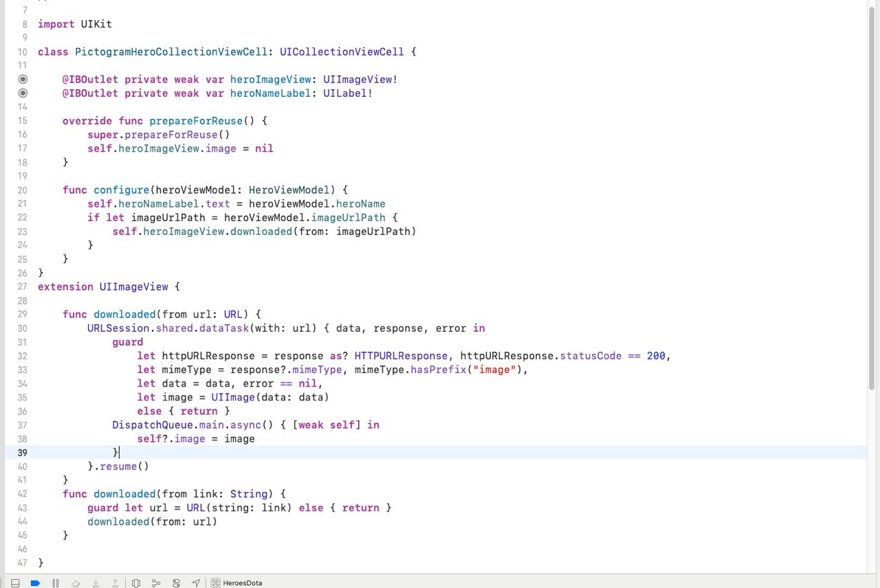Click "UIImage" on line 35

click(x=233, y=397)
